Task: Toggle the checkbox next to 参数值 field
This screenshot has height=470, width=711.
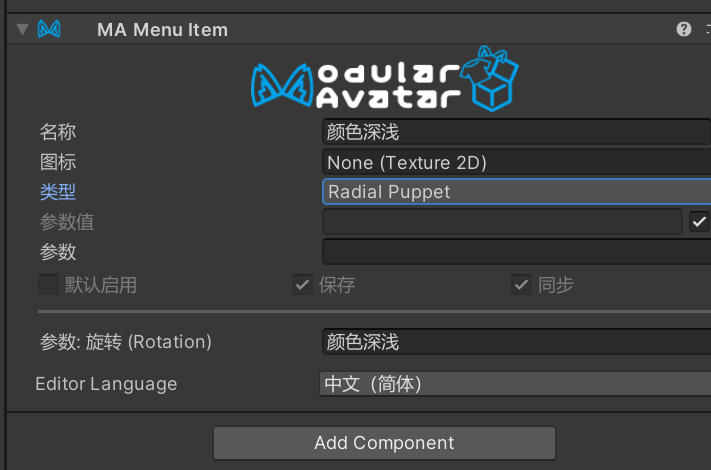Action: point(699,221)
